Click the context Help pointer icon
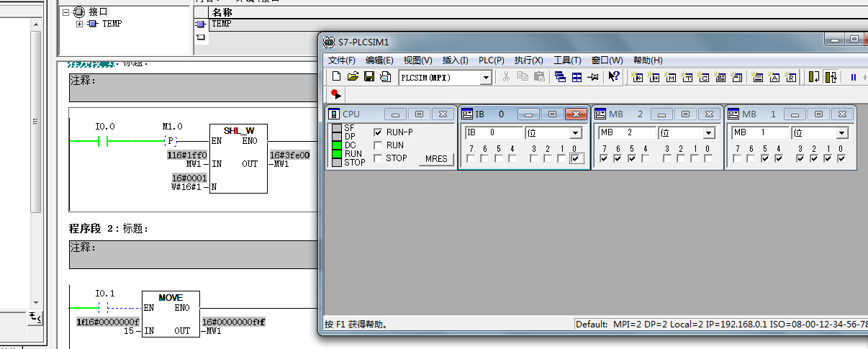Image resolution: width=868 pixels, height=349 pixels. tap(614, 77)
